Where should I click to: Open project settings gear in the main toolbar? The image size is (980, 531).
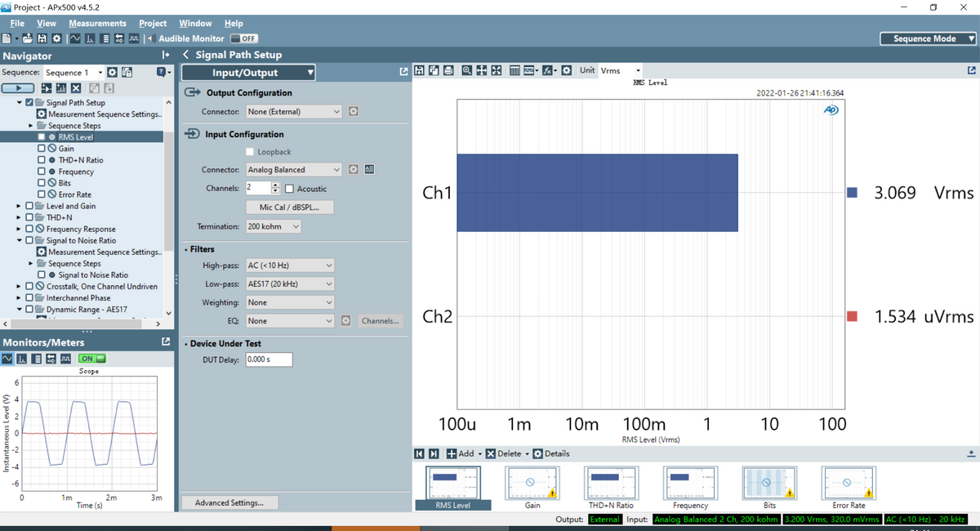click(56, 38)
